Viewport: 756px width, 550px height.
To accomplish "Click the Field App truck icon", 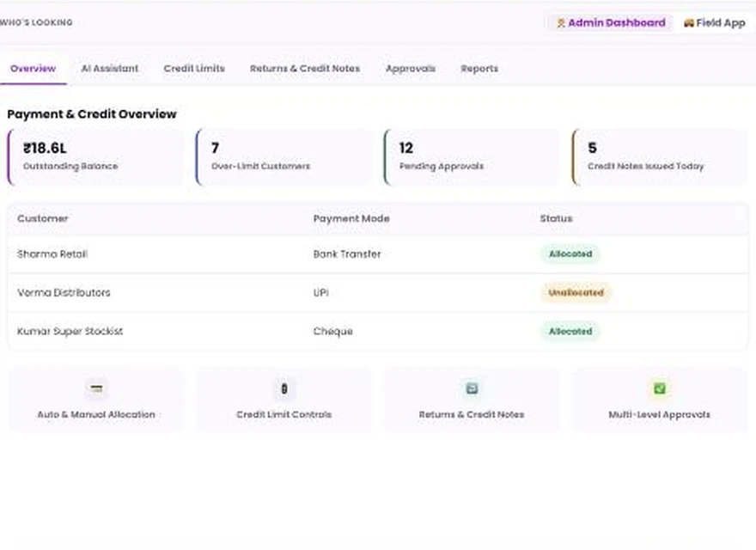I will pos(688,23).
